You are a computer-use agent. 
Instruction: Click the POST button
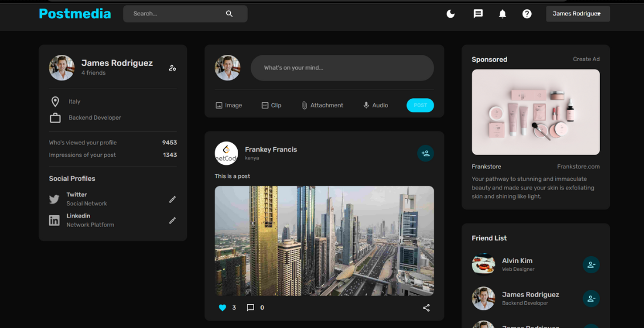(420, 105)
